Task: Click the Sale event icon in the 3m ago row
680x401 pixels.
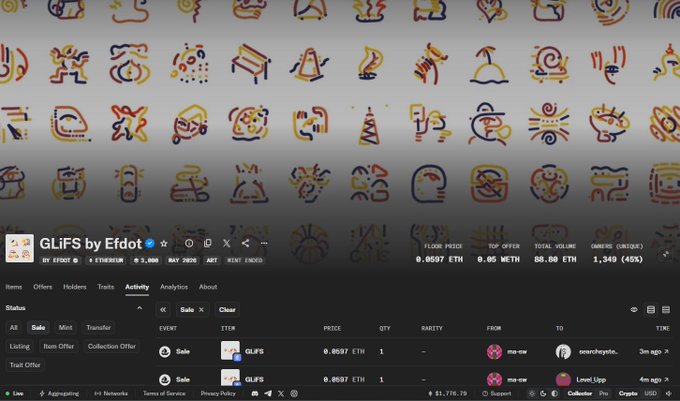Action: (x=165, y=352)
